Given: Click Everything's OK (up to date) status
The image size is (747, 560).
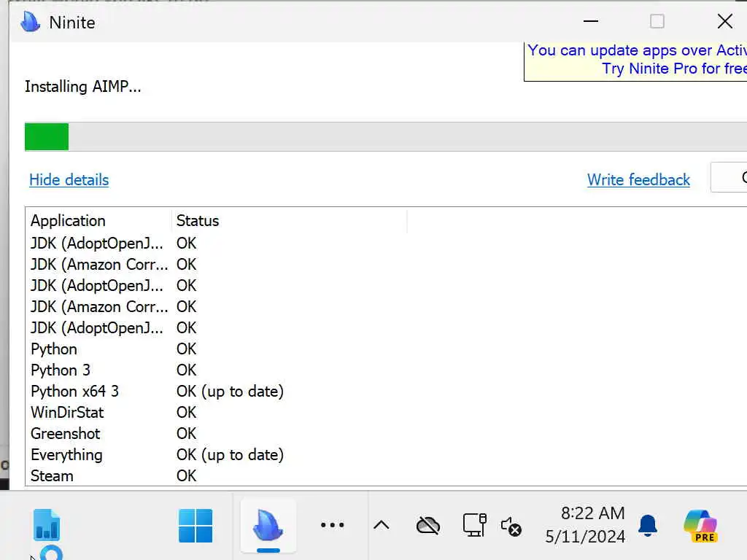Looking at the screenshot, I should pyautogui.click(x=230, y=455).
